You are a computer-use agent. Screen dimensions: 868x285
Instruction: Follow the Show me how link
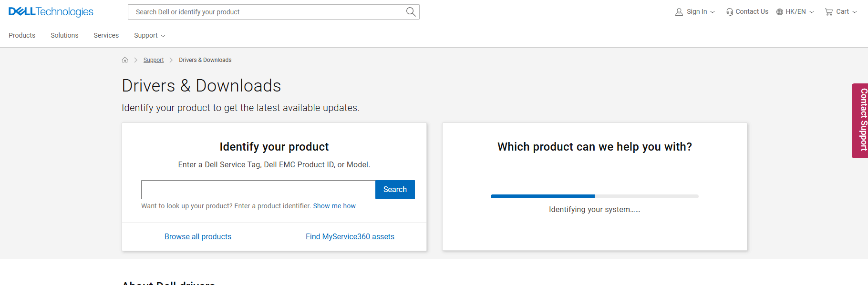[334, 206]
